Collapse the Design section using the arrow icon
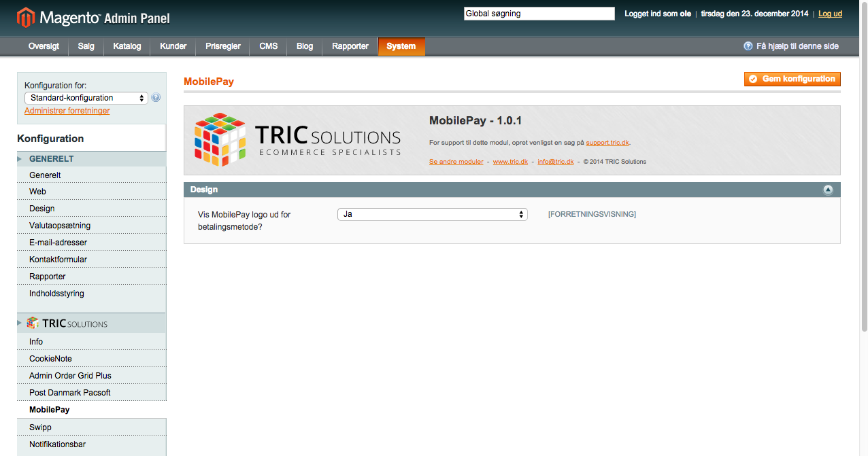Screen dimensions: 868x456 click(828, 190)
